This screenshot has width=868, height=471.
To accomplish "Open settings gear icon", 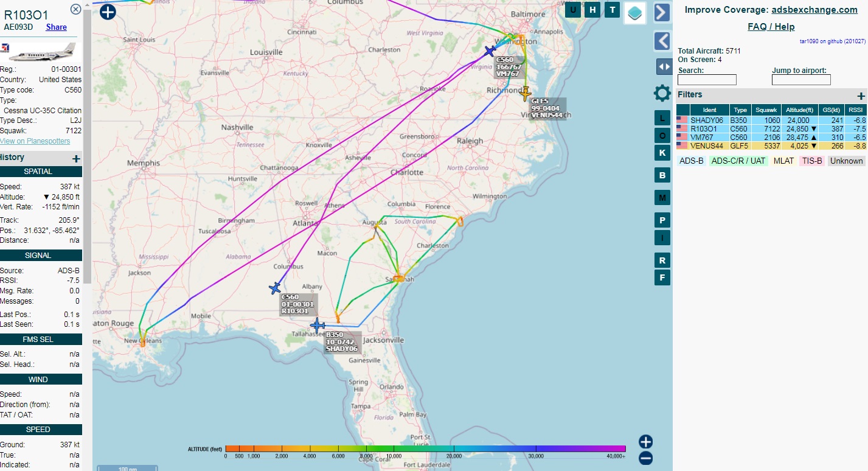I will tap(662, 93).
